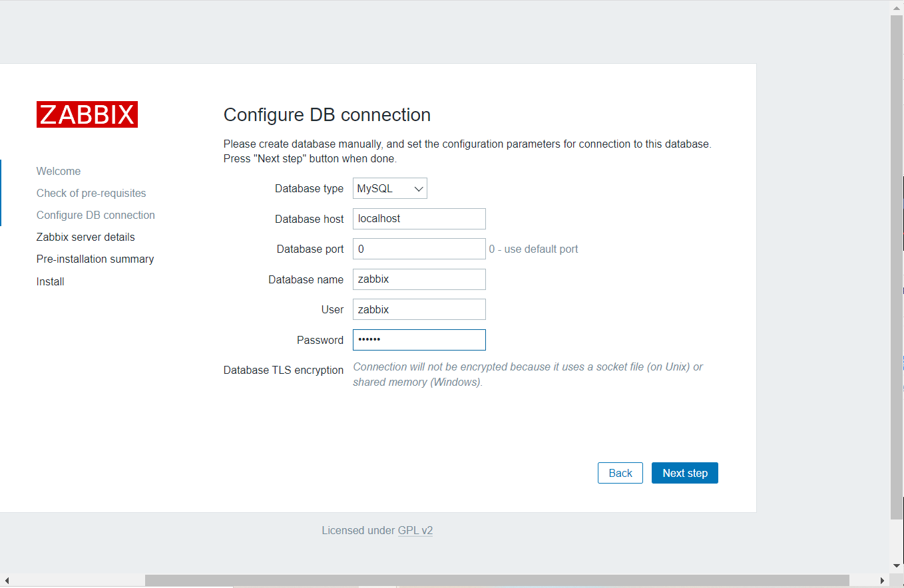Click the scroll left arrow
The image size is (904, 588).
[x=6, y=581]
